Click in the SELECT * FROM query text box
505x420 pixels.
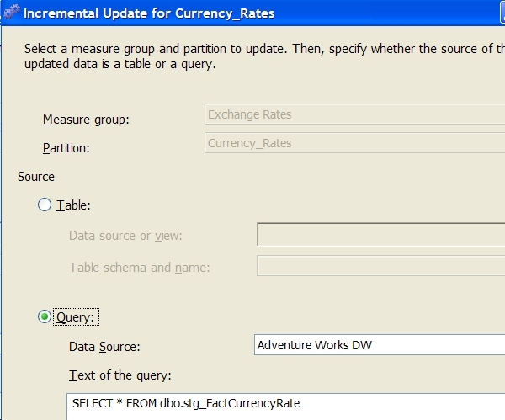pyautogui.click(x=285, y=407)
